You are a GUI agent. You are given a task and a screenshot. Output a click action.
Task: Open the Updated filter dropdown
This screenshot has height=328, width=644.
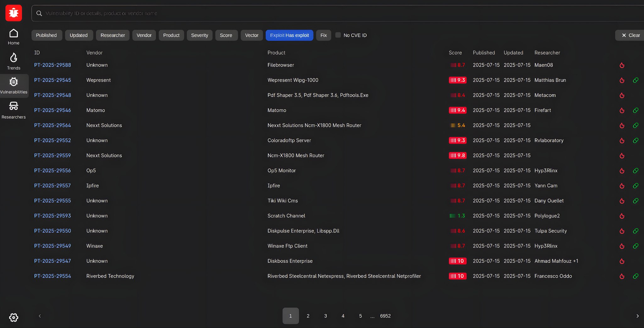tap(79, 35)
